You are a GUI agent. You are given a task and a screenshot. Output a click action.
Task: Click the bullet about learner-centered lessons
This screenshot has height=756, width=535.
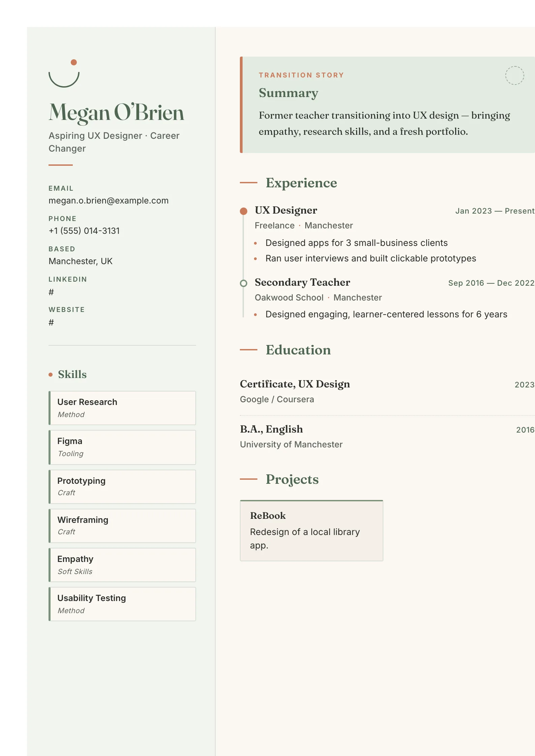(386, 314)
